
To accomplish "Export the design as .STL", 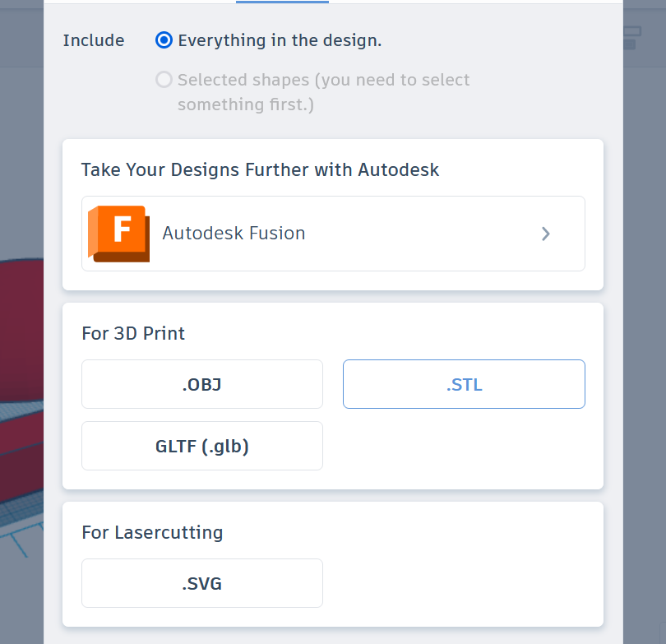I will [464, 384].
